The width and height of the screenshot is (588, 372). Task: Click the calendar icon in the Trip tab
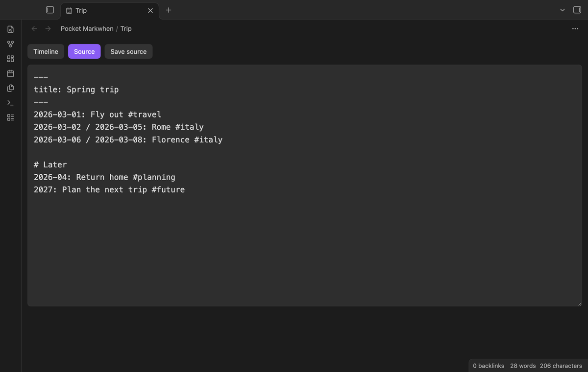(x=69, y=10)
